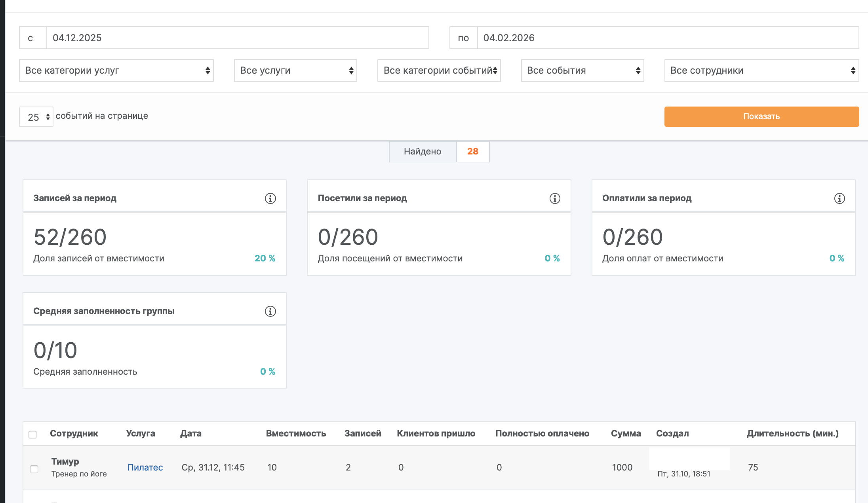
Task: Click the Дата column header
Action: tap(190, 433)
